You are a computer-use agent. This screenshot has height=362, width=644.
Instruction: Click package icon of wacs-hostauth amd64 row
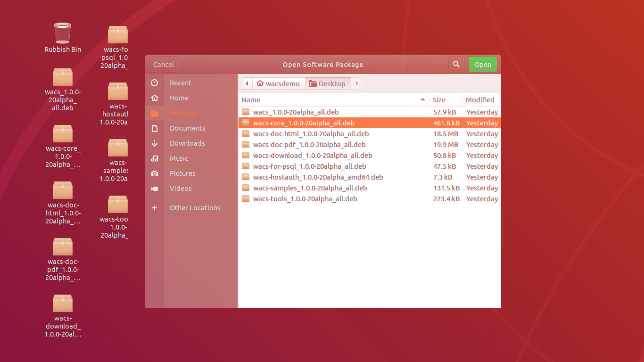point(245,177)
